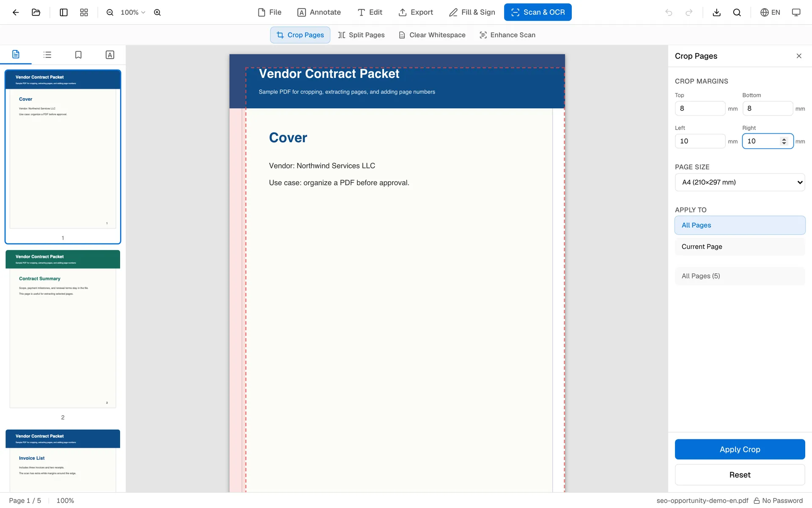Click Vendor: Northwind Services LLC line
The width and height of the screenshot is (812, 508).
(322, 166)
